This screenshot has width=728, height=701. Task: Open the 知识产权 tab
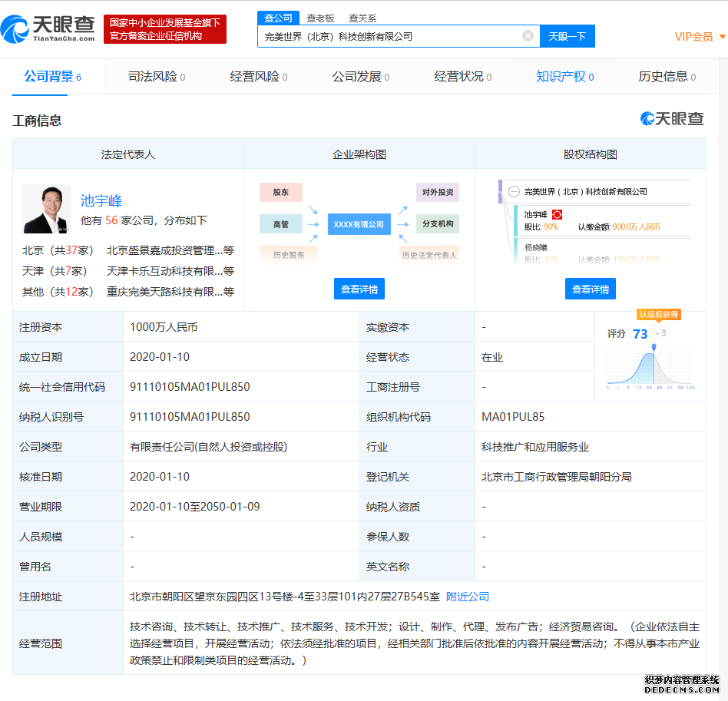(565, 77)
